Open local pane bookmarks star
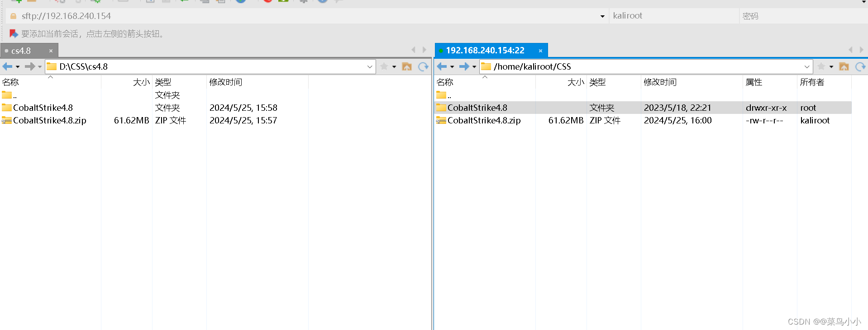This screenshot has width=868, height=330. coord(384,66)
